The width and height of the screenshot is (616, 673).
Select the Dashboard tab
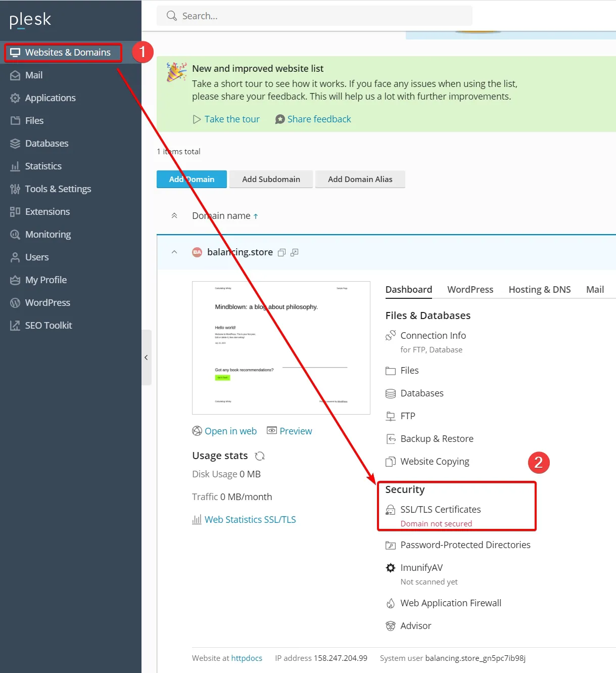pyautogui.click(x=409, y=290)
